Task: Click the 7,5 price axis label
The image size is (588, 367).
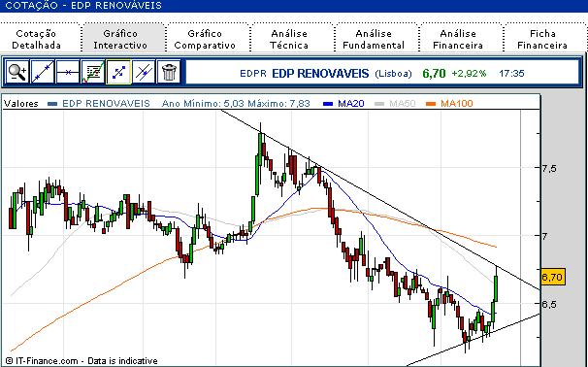Action: [x=549, y=169]
